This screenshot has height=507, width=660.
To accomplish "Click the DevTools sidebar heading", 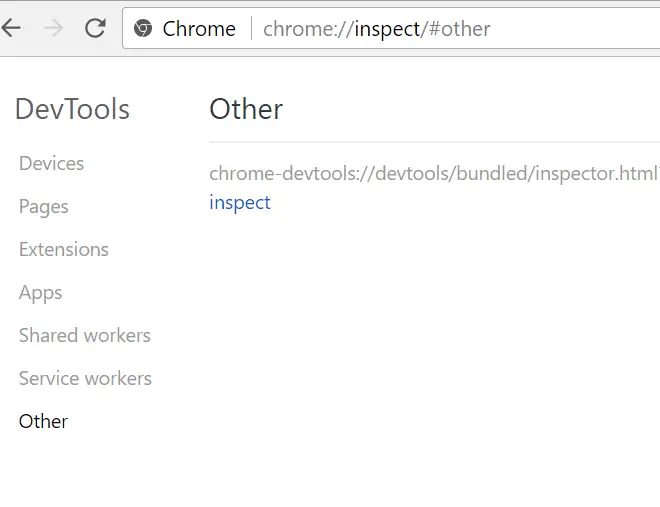I will [72, 109].
